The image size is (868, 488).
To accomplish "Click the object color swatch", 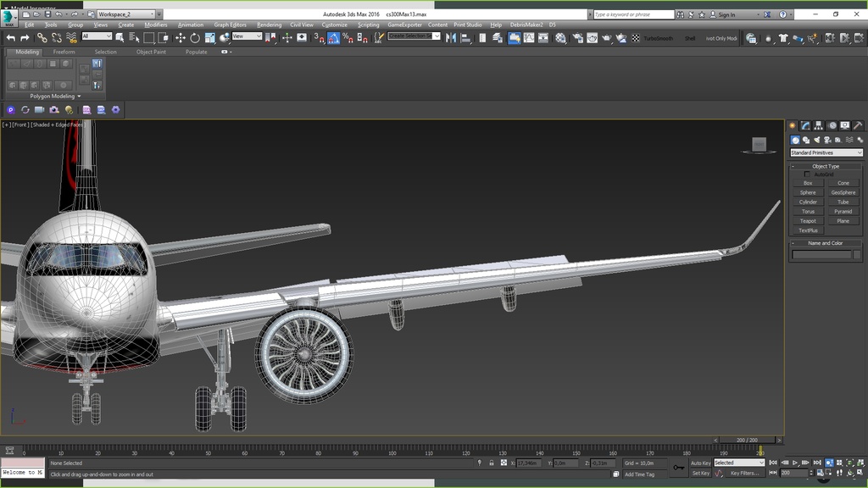I will (857, 254).
